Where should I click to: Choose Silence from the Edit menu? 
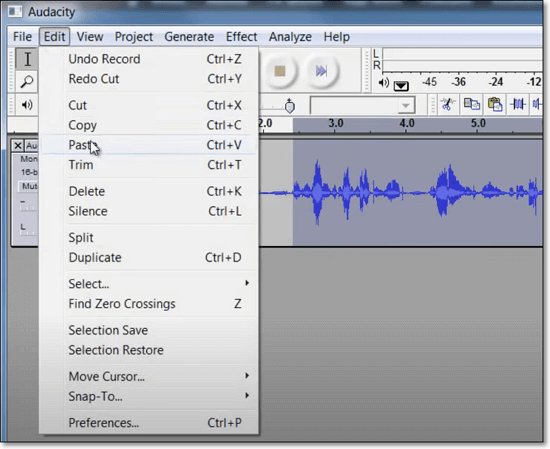149,211
